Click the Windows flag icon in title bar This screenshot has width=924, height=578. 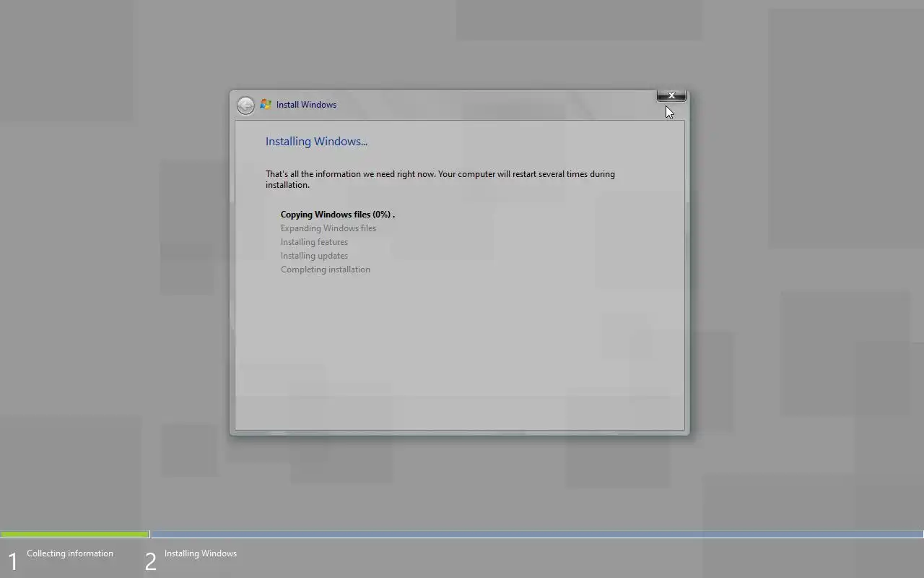266,105
